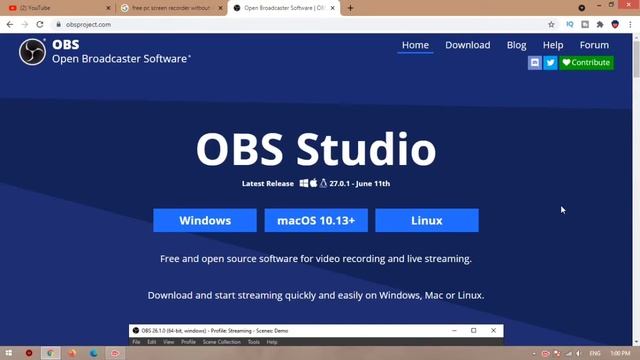Image resolution: width=640 pixels, height=360 pixels.
Task: Open Tools menu in OBS preview image
Action: (x=253, y=342)
